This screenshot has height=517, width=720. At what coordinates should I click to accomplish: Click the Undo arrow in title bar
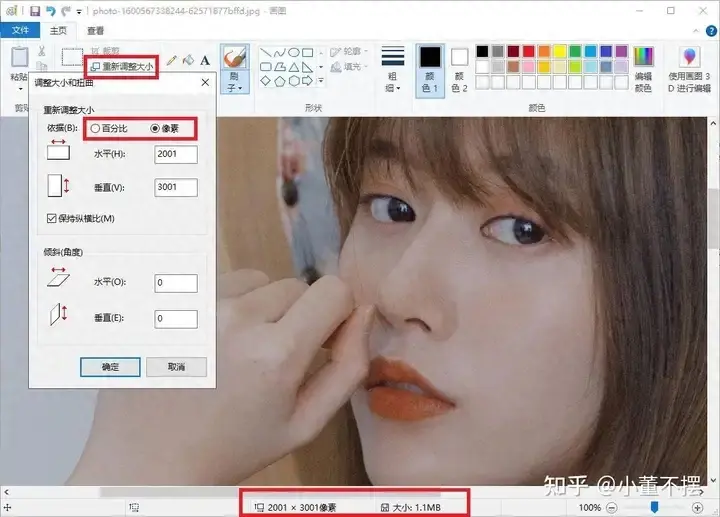(x=50, y=10)
